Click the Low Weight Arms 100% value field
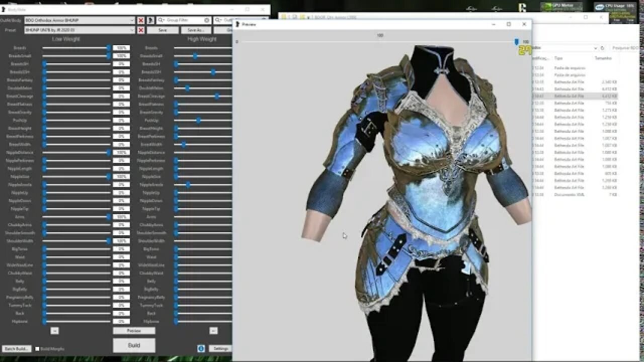The image size is (644, 362). 121,217
